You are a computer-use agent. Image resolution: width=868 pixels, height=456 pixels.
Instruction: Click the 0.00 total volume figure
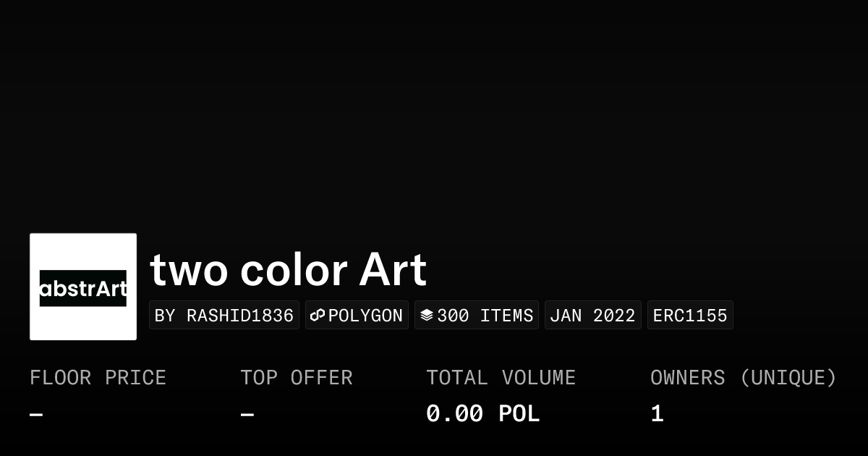(454, 414)
